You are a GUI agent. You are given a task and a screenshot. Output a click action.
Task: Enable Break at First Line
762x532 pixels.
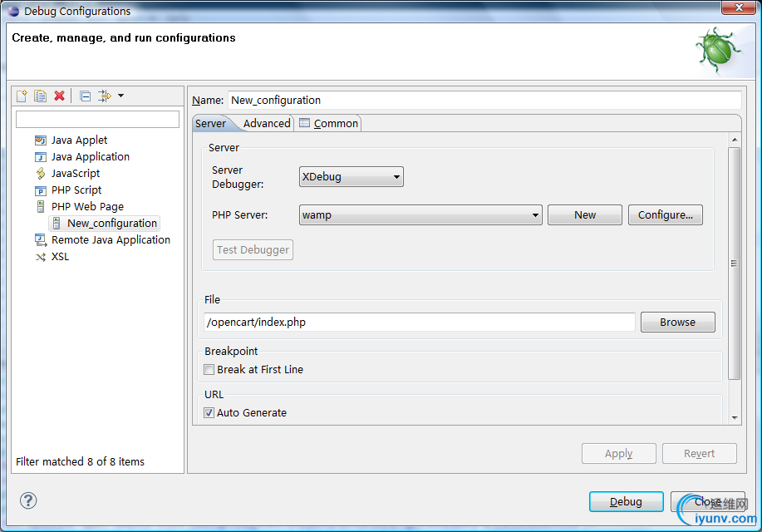(x=209, y=370)
